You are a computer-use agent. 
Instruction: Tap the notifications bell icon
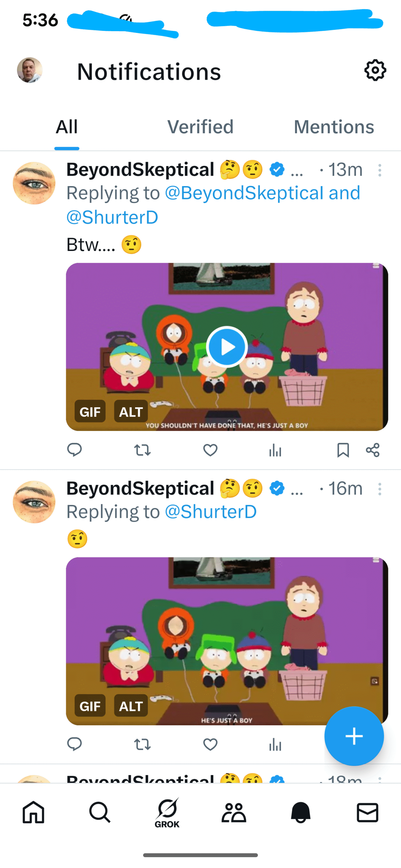point(301,812)
